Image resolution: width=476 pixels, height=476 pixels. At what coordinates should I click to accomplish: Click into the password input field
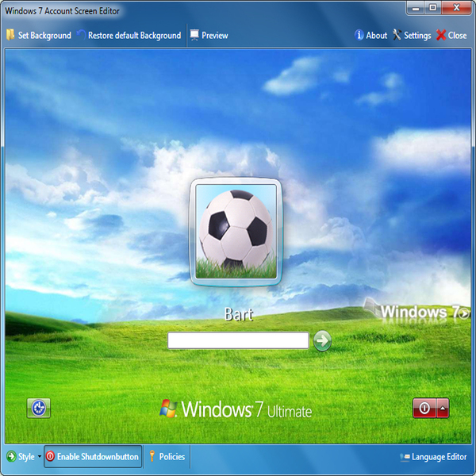(x=238, y=340)
